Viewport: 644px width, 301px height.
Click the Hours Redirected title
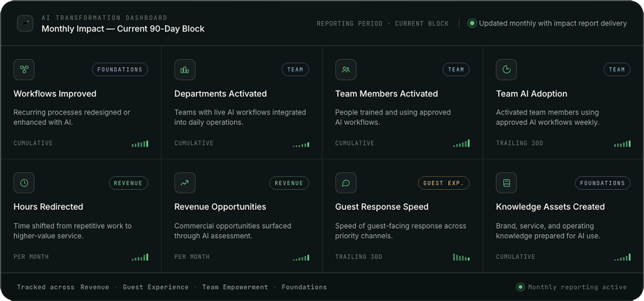[48, 207]
